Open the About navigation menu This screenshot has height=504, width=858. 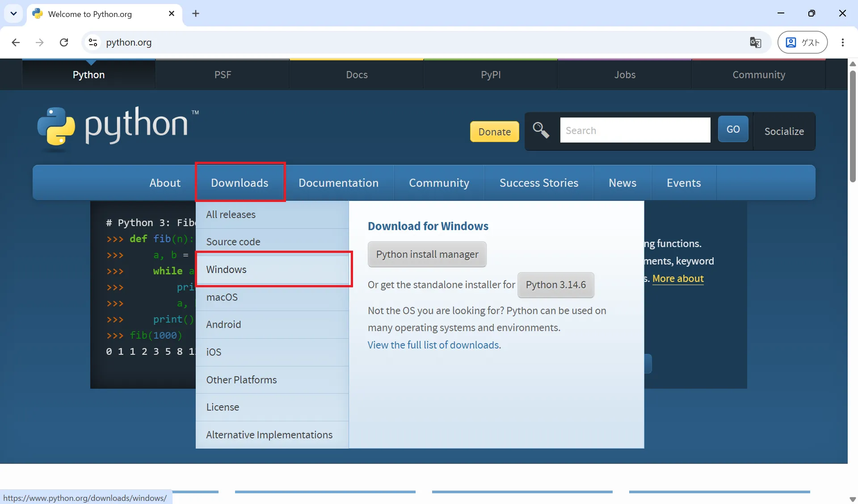tap(165, 183)
